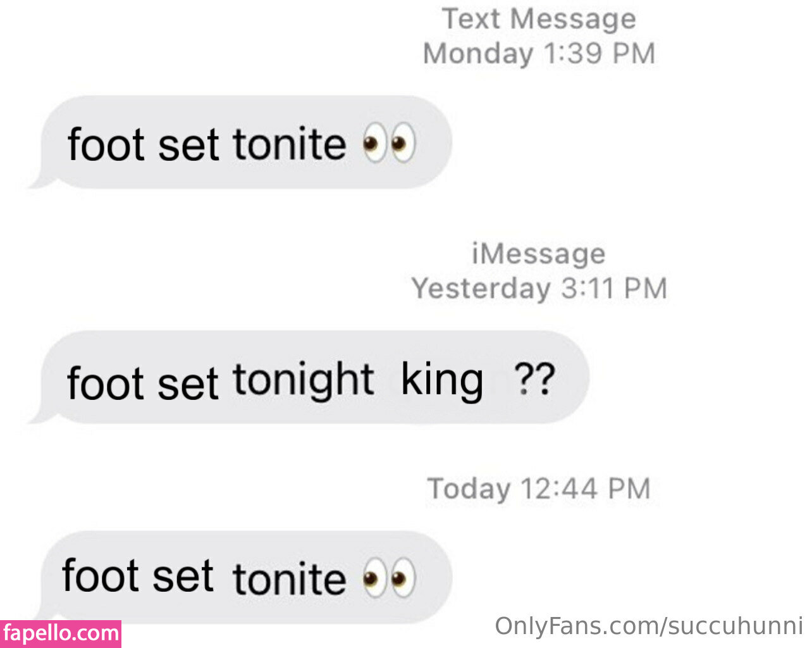Image resolution: width=812 pixels, height=648 pixels.
Task: Click the word "tonite" in the bottom bubble
Action: [289, 578]
